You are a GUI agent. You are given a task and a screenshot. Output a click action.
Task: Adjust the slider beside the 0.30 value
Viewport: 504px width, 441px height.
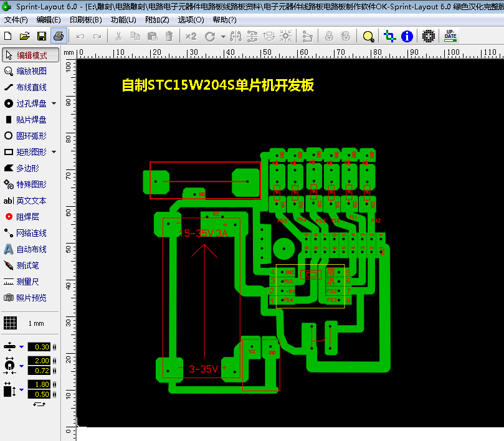(x=54, y=347)
